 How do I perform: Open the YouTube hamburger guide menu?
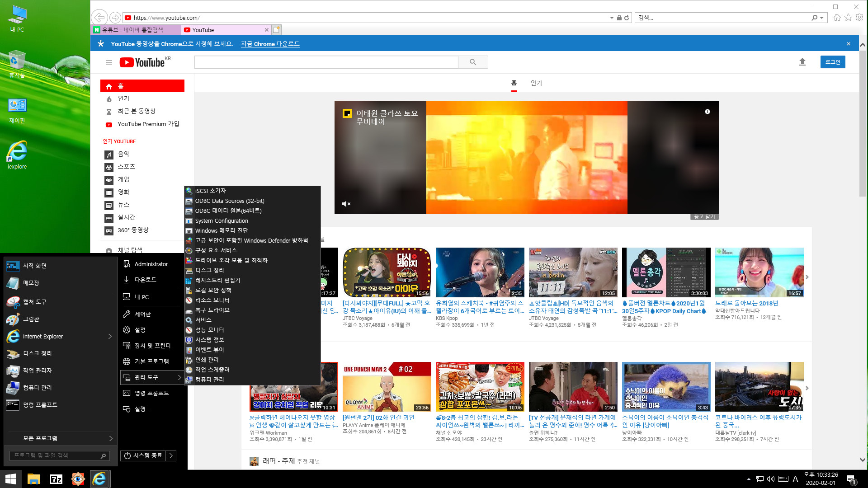pyautogui.click(x=109, y=62)
